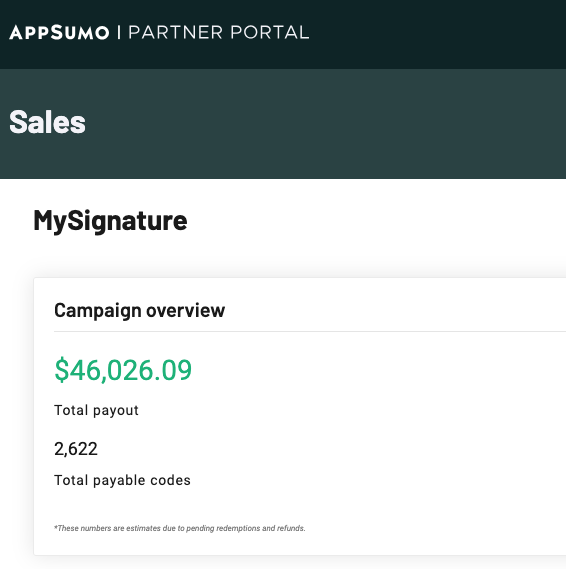Image resolution: width=566 pixels, height=569 pixels.
Task: Click the $46,026.09 payout amount
Action: [x=123, y=370]
